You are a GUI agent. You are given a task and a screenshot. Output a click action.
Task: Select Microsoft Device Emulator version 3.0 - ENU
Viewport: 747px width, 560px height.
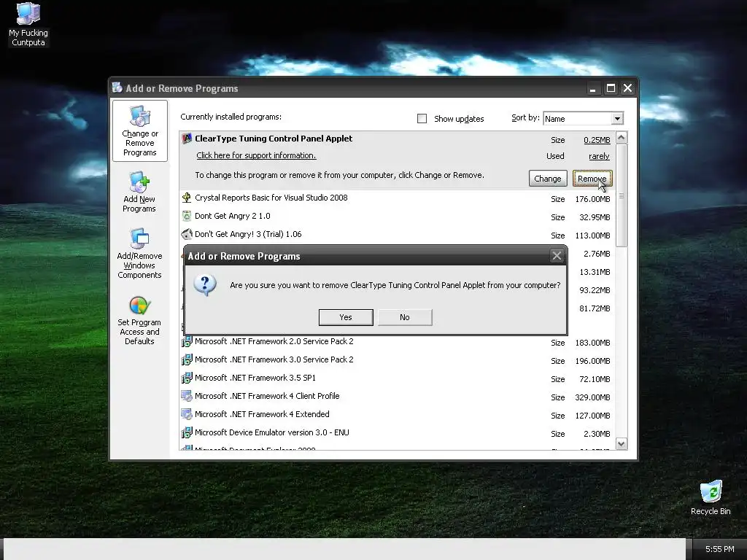(x=397, y=433)
